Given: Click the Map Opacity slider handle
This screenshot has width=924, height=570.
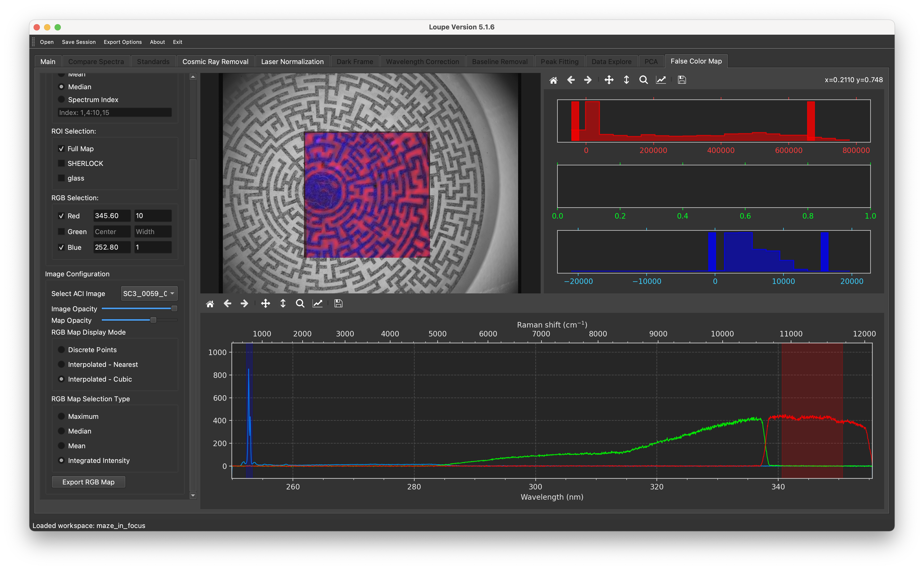Looking at the screenshot, I should tap(153, 320).
